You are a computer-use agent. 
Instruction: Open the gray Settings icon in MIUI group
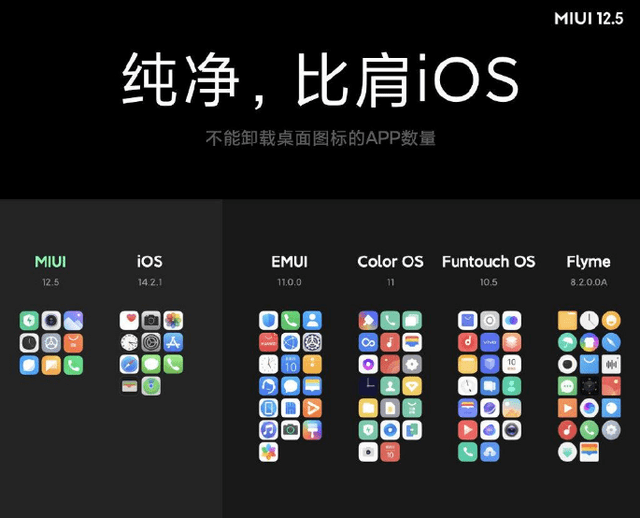click(51, 343)
